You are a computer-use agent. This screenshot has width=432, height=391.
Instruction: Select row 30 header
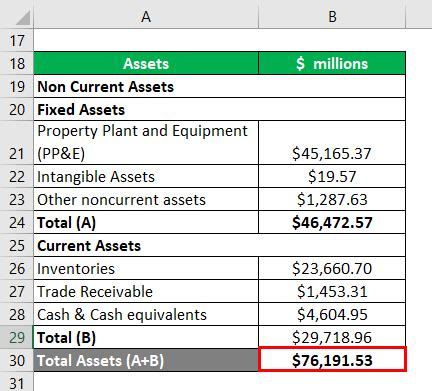pyautogui.click(x=17, y=360)
